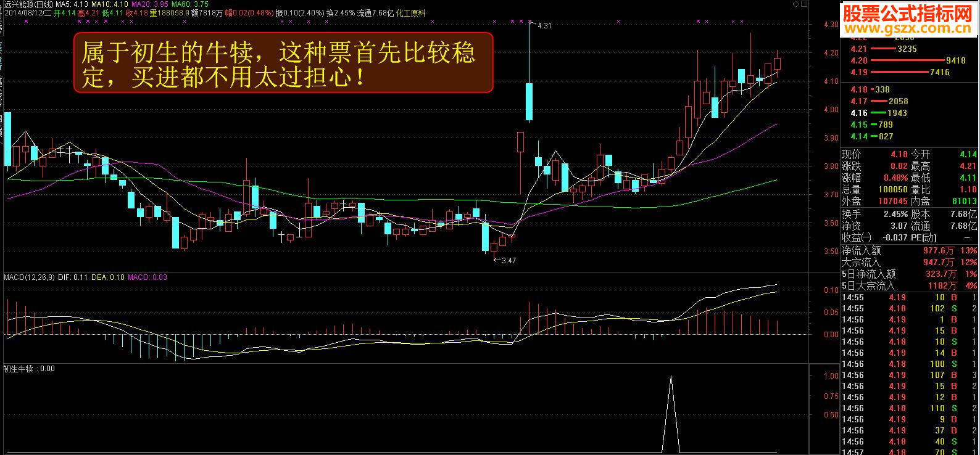Click the 净资 value 3.07
The height and width of the screenshot is (455, 980).
point(899,226)
